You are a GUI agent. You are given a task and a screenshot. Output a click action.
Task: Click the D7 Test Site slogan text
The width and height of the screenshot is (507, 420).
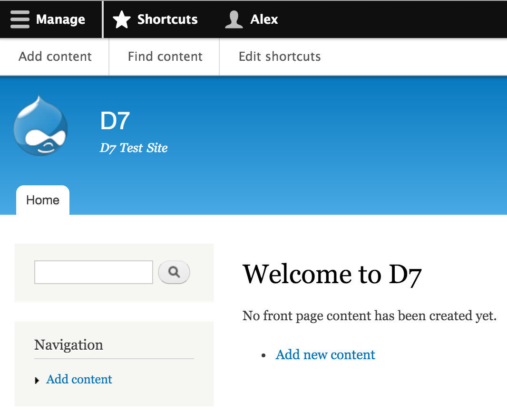tap(134, 148)
